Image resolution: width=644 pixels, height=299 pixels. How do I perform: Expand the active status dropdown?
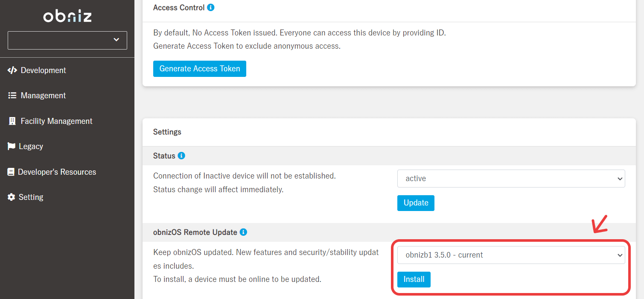tap(511, 179)
